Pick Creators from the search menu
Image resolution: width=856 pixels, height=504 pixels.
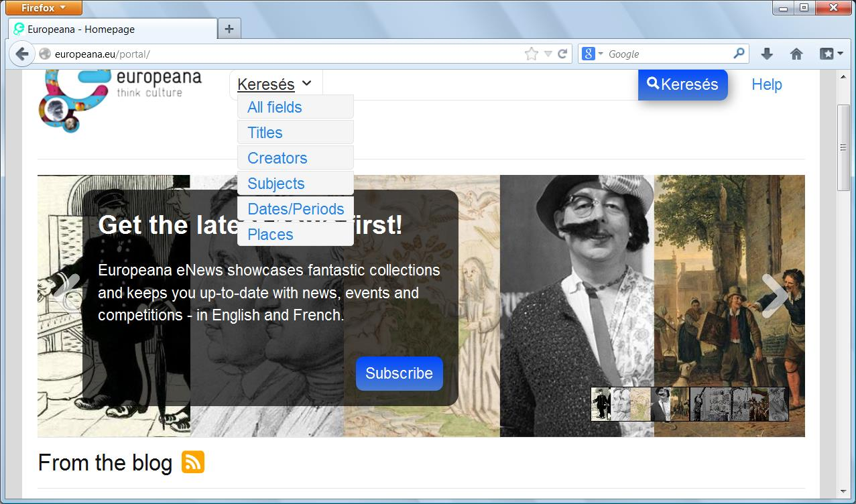[295, 158]
